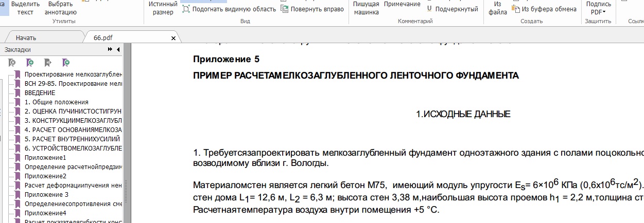
Task: Switch to the '66.pdf' tab
Action: tap(103, 38)
